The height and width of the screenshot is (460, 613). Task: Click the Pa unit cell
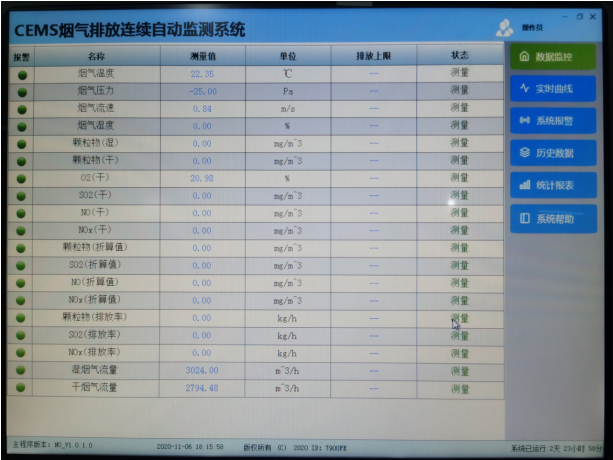288,91
